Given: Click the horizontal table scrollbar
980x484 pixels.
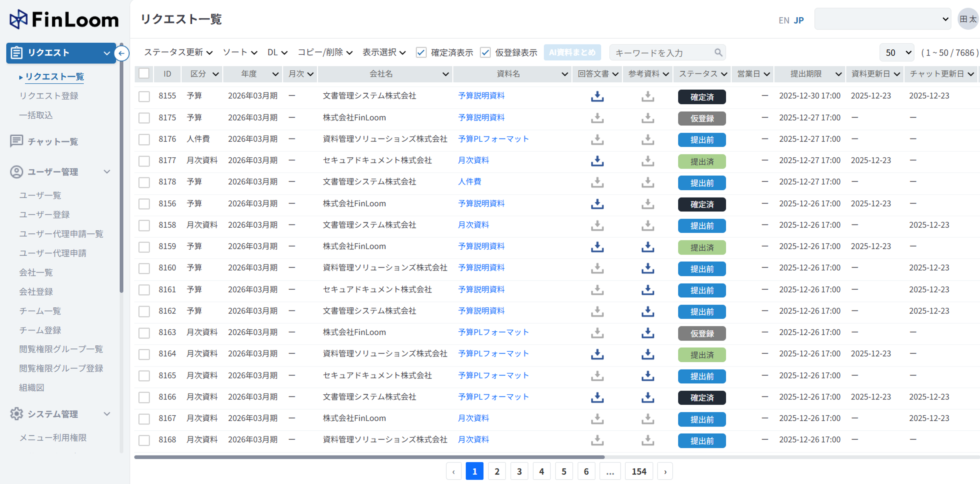Looking at the screenshot, I should click(369, 457).
